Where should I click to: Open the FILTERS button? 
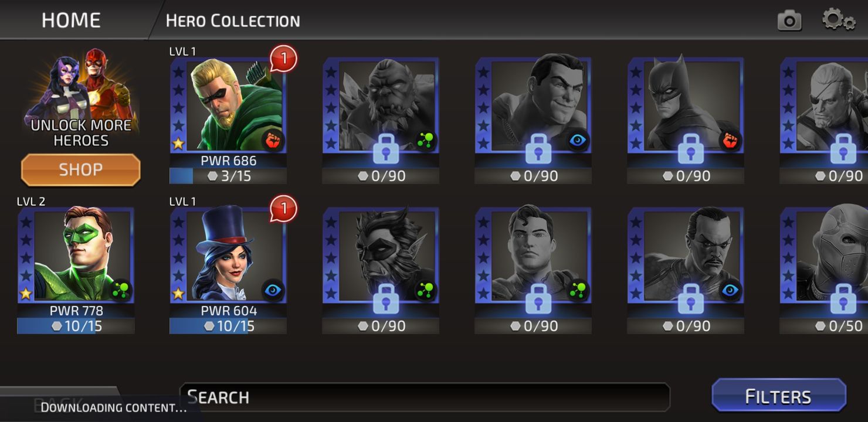(x=778, y=396)
